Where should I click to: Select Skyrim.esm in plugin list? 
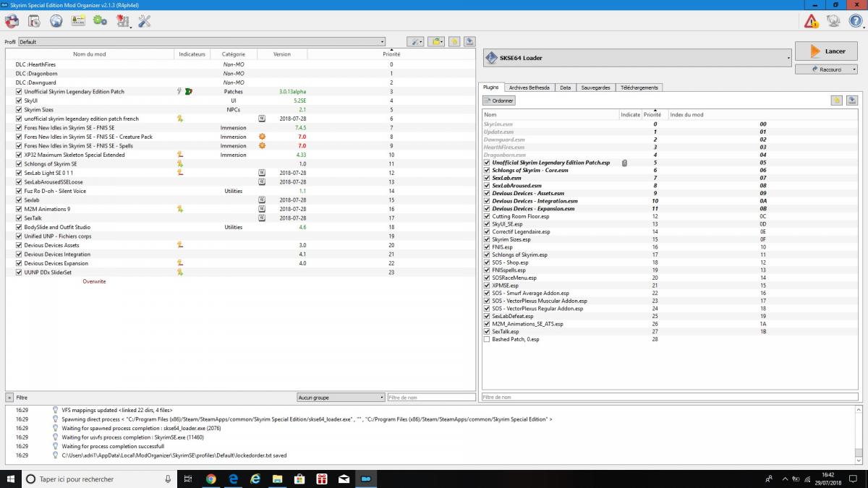pos(670,124)
